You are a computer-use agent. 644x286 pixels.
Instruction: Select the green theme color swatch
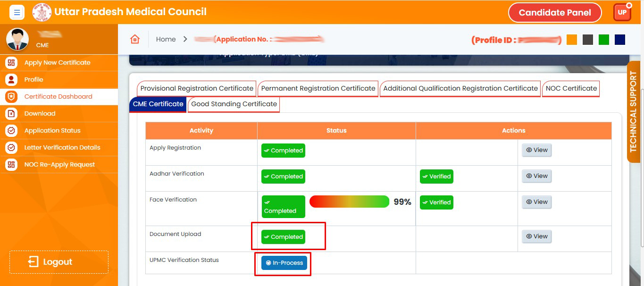pyautogui.click(x=603, y=40)
